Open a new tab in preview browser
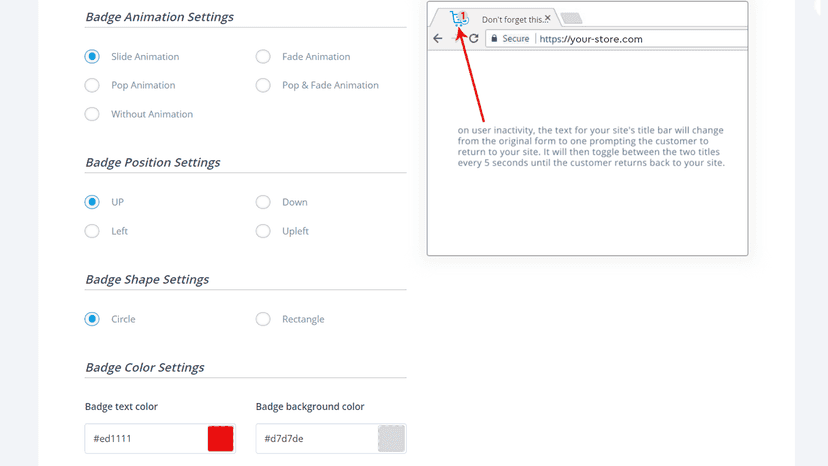Screen dimensions: 828x466 (571, 18)
